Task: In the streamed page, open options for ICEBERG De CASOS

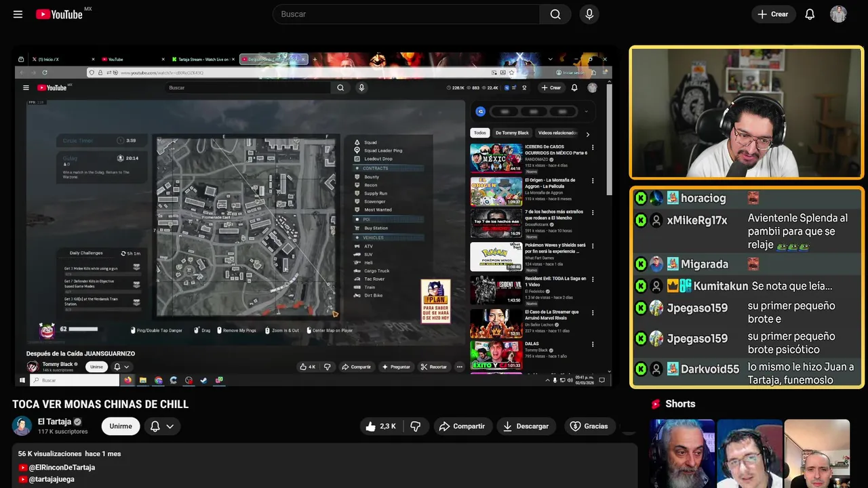Action: pos(593,148)
